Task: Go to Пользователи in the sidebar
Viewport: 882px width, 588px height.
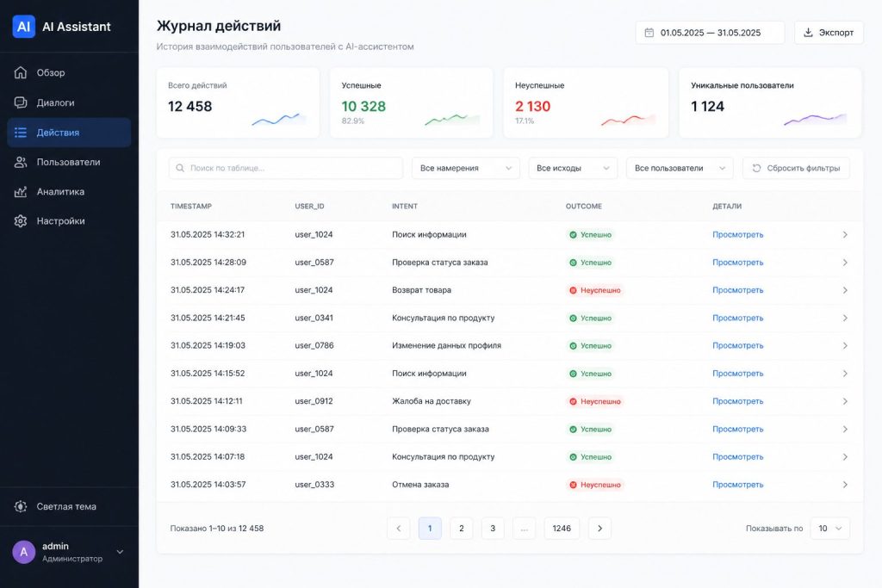Action: 69,162
